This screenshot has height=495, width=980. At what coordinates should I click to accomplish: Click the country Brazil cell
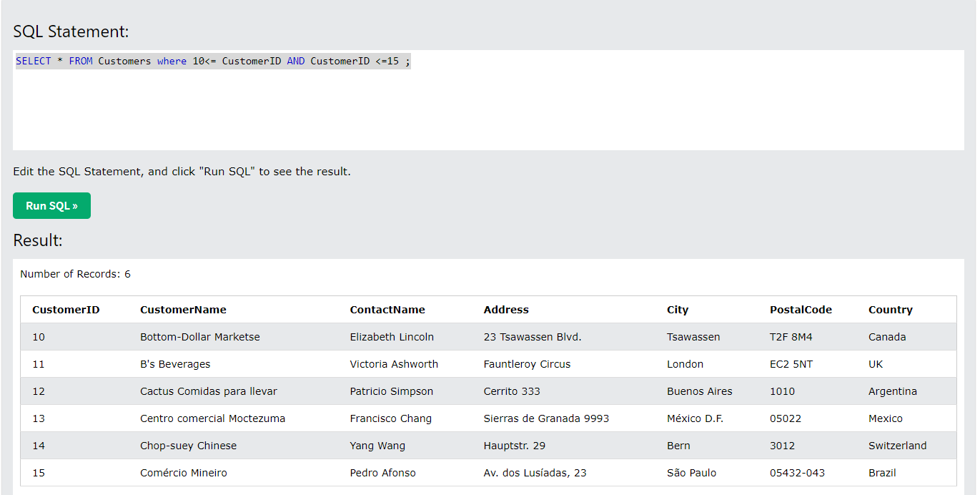[882, 473]
